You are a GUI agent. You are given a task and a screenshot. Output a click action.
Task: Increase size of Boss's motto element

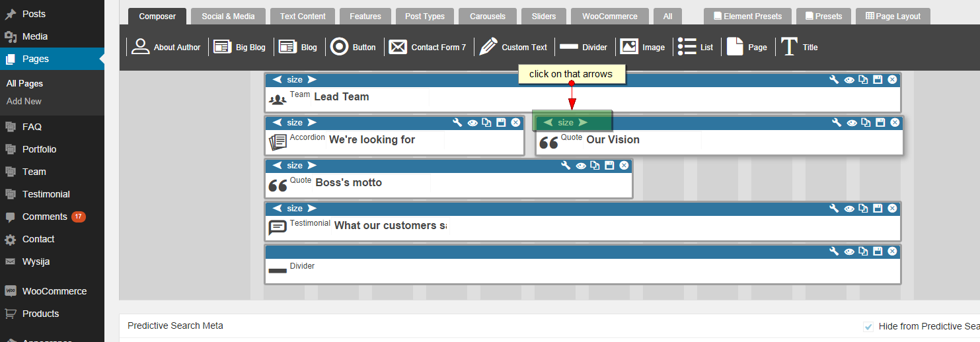tap(312, 166)
